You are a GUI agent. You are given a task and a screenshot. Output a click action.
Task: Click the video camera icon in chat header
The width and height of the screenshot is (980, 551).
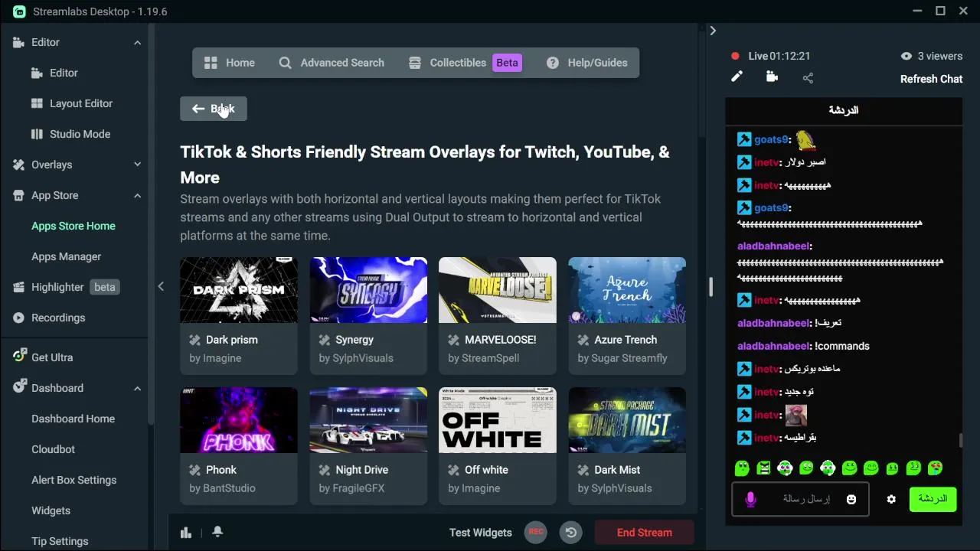click(x=772, y=77)
